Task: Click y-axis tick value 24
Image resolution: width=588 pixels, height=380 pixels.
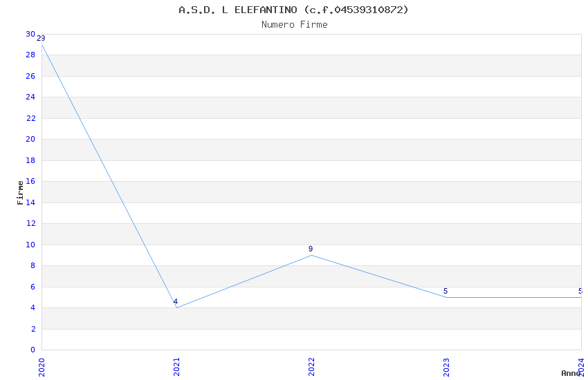Action: (30, 97)
